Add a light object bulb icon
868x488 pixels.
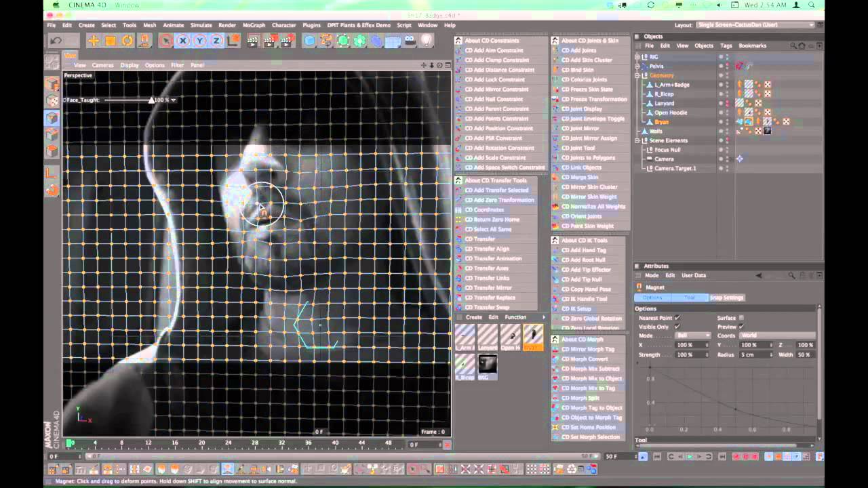coord(427,41)
